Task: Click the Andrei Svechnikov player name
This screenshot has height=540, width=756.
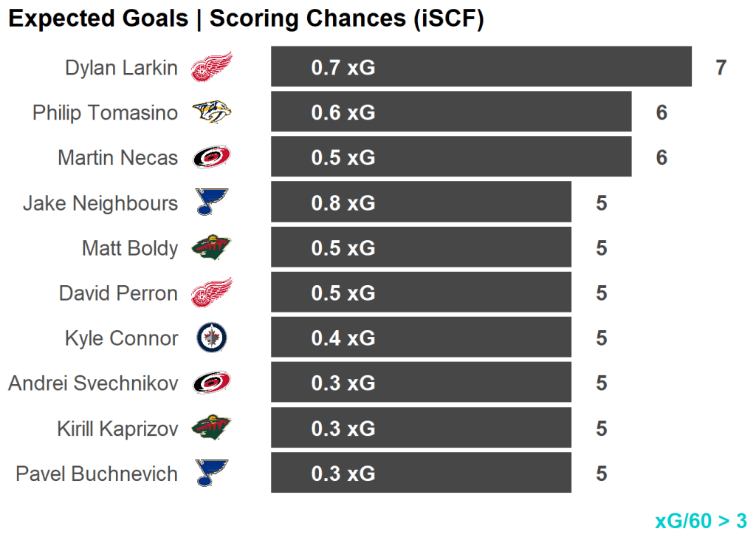Action: pos(93,383)
